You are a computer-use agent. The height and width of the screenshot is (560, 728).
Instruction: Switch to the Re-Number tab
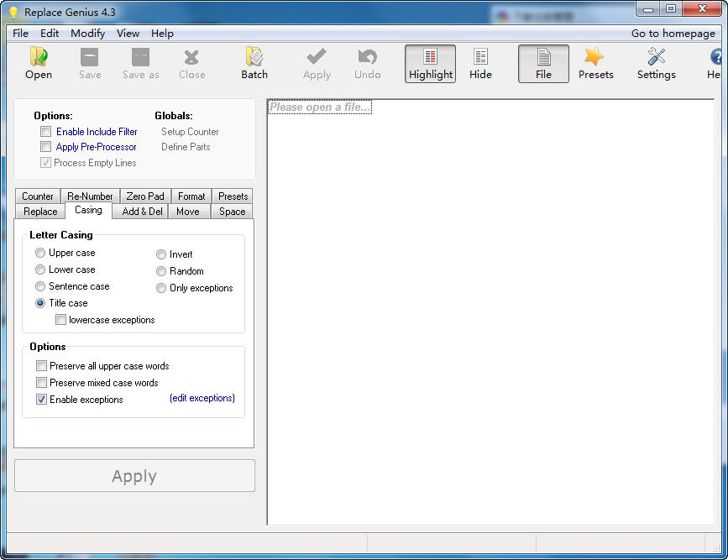[90, 196]
